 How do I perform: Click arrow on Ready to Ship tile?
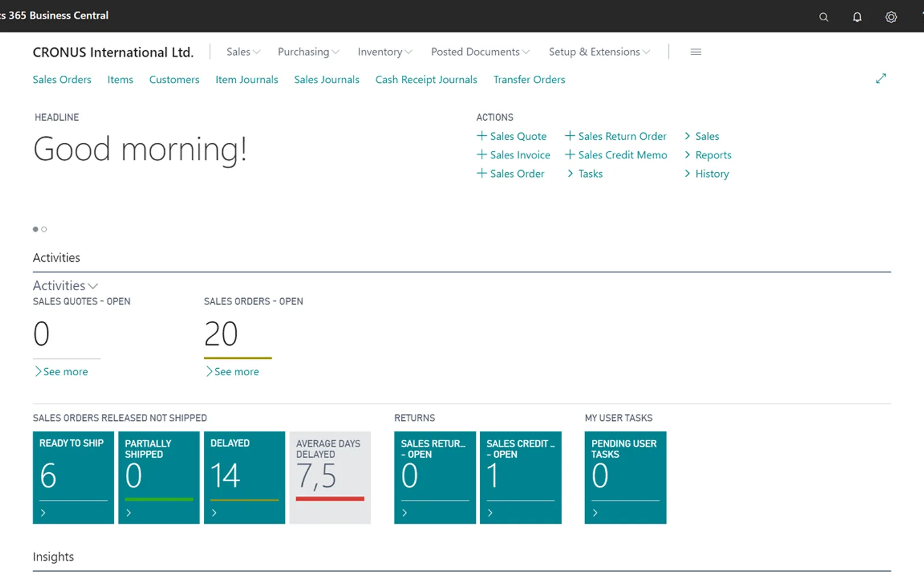pos(43,513)
